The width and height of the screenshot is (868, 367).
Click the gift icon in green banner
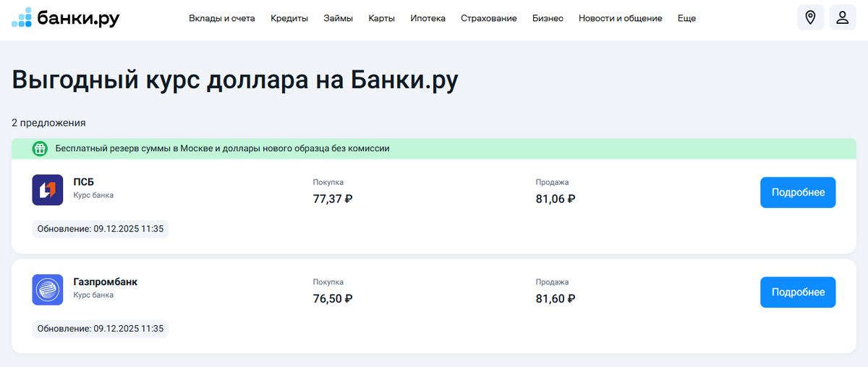pos(40,149)
